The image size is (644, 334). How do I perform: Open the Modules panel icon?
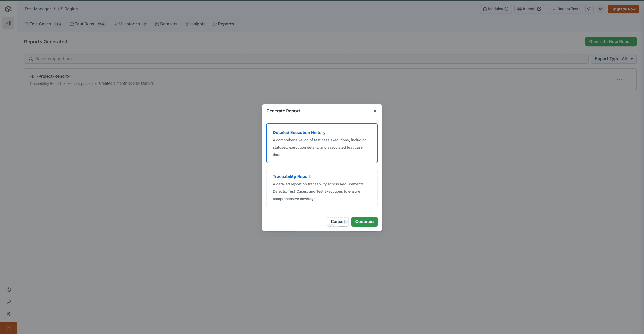pyautogui.click(x=495, y=9)
